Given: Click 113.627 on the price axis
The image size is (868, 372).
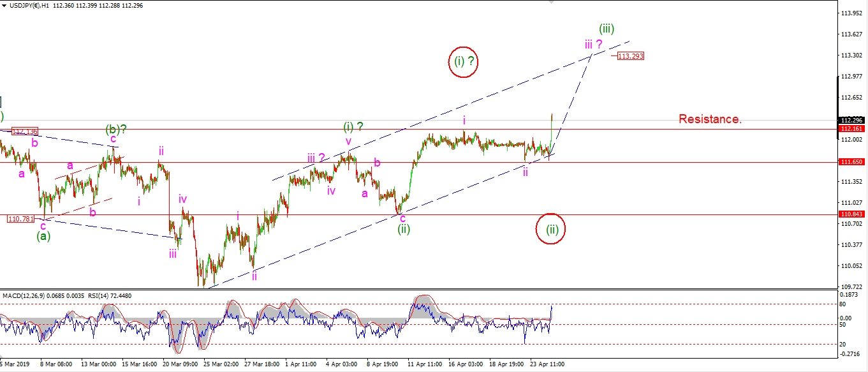Looking at the screenshot, I should 851,34.
